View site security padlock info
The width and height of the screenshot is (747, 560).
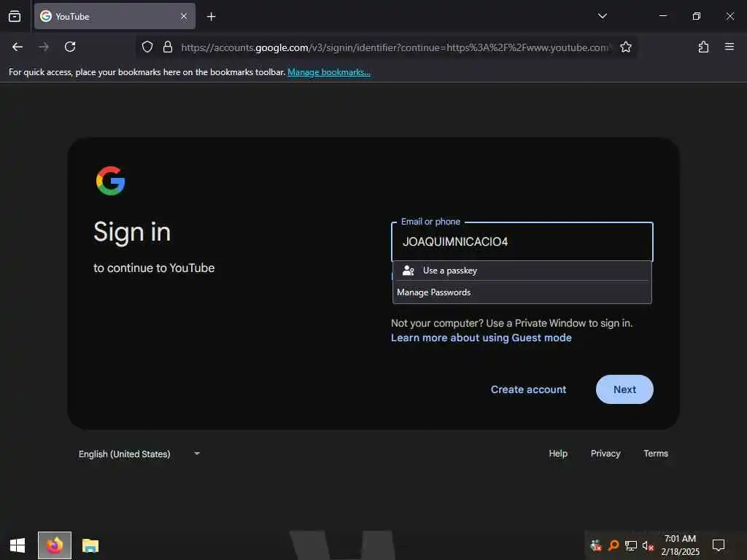[x=167, y=47]
